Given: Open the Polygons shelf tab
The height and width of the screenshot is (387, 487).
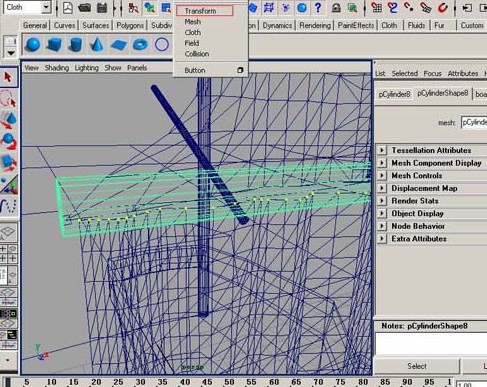Looking at the screenshot, I should [x=130, y=25].
